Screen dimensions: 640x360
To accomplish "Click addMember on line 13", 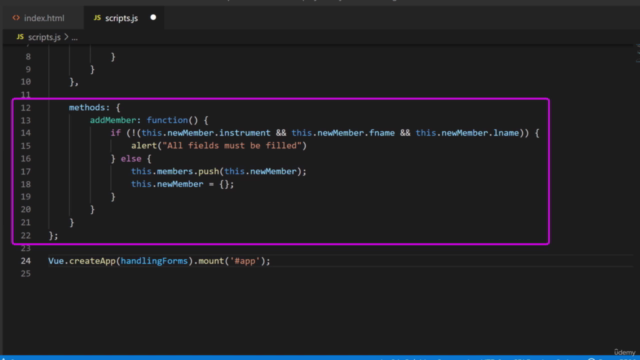I will 113,120.
